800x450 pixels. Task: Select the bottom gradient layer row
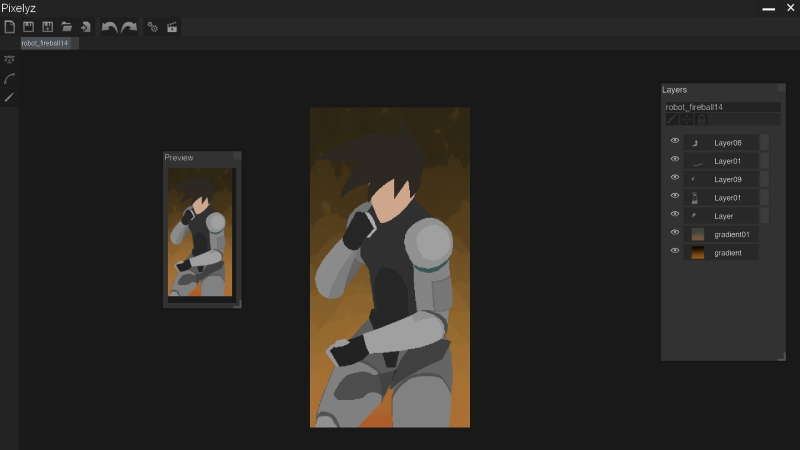(720, 253)
